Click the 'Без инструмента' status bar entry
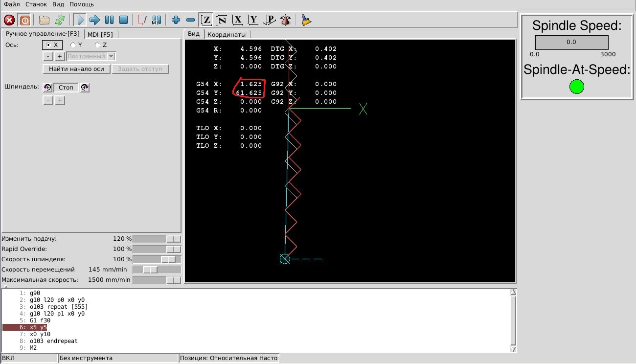636x364 pixels. [x=117, y=358]
